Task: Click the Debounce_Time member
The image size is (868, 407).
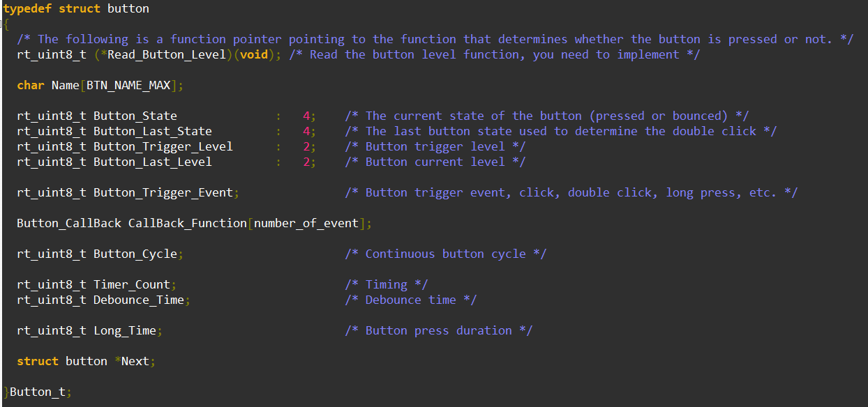Action: pyautogui.click(x=139, y=300)
